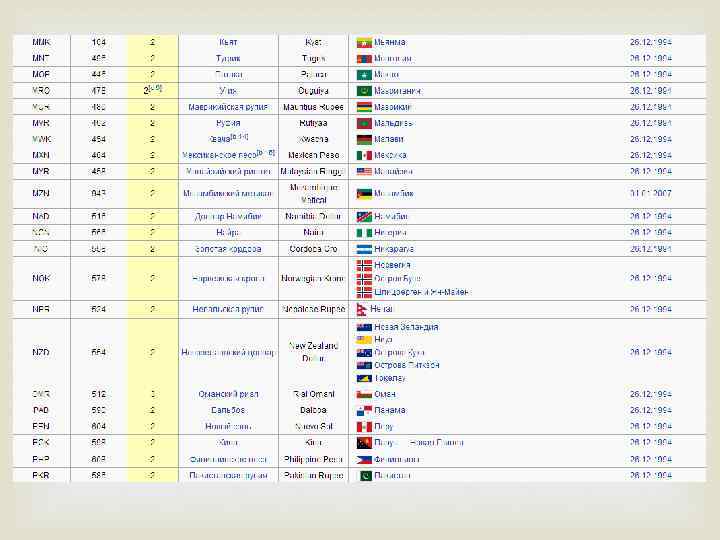Click the Nigeria flag icon
The width and height of the screenshot is (720, 540).
(364, 233)
